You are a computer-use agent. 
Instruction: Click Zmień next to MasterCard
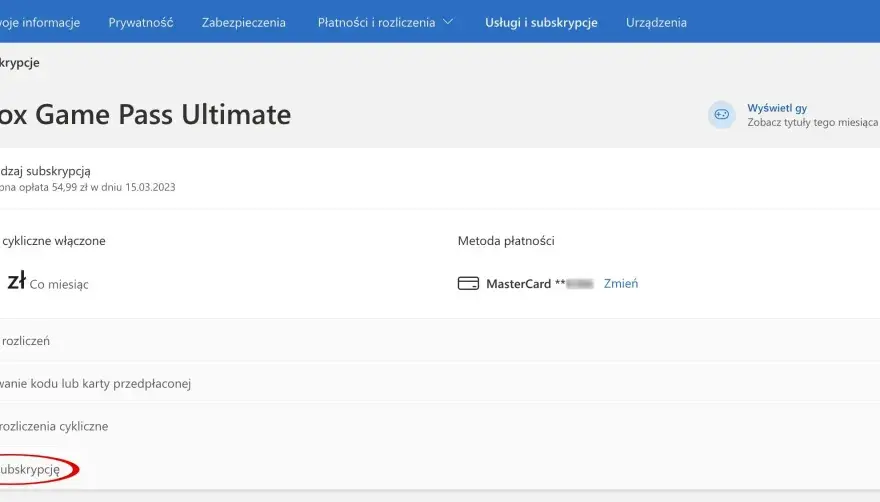tap(621, 284)
